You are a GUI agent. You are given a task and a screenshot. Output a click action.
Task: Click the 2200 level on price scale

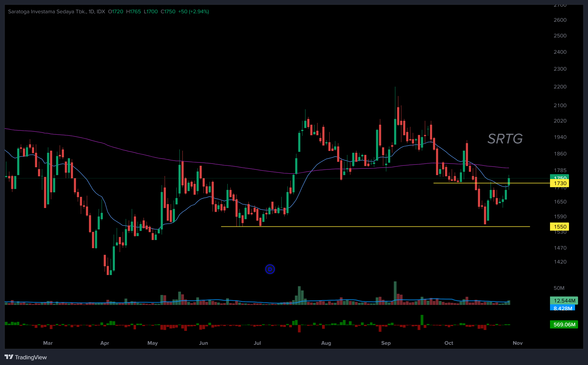click(560, 87)
